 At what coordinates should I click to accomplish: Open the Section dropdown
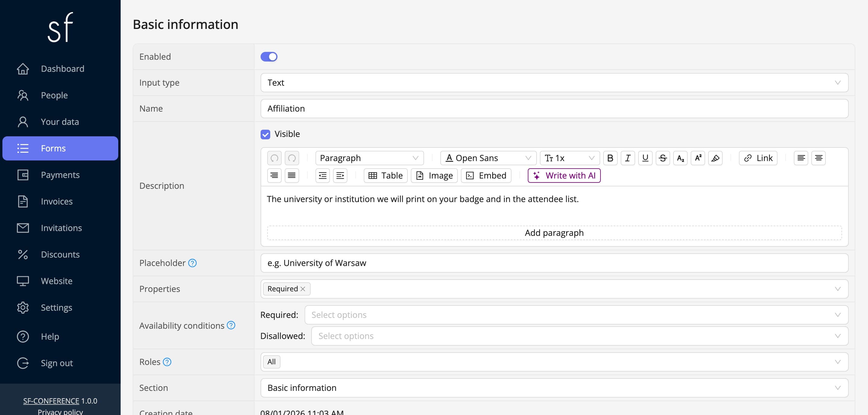click(554, 388)
